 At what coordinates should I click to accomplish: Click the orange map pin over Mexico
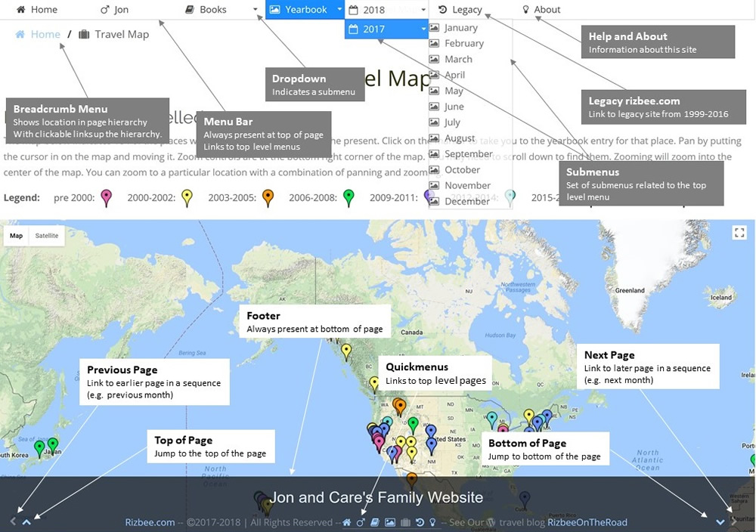pos(411,479)
